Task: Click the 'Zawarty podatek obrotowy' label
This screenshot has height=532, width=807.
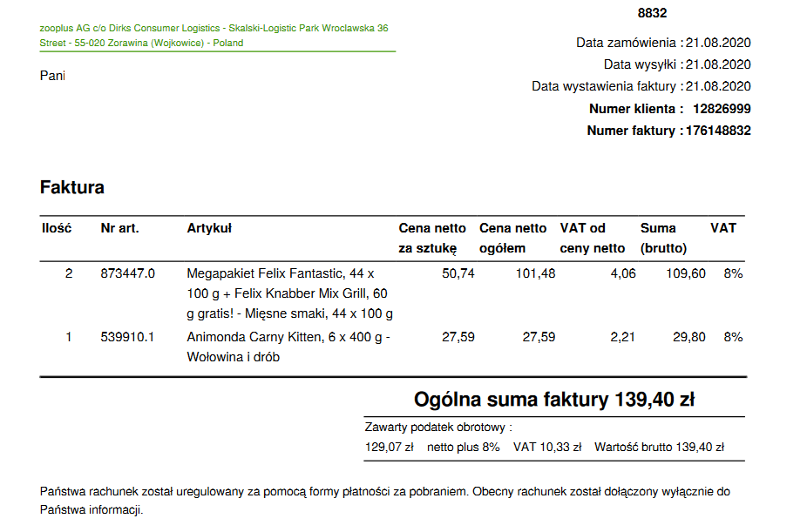Action: (x=438, y=428)
